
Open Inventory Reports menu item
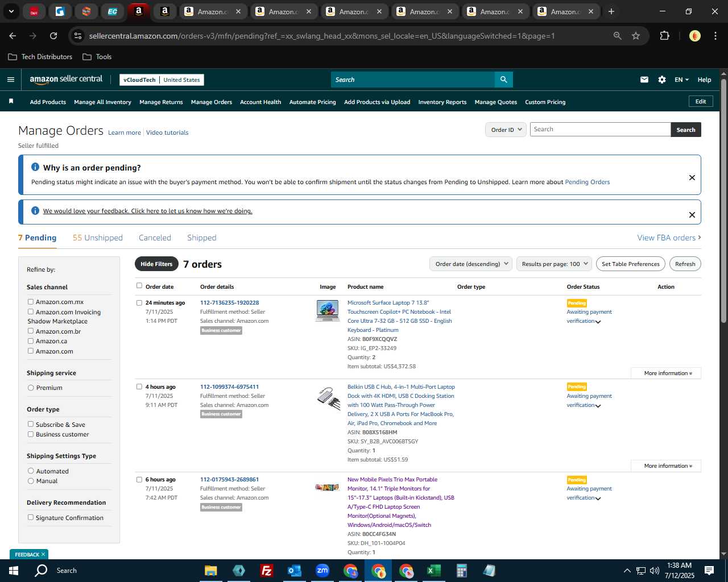coord(442,102)
